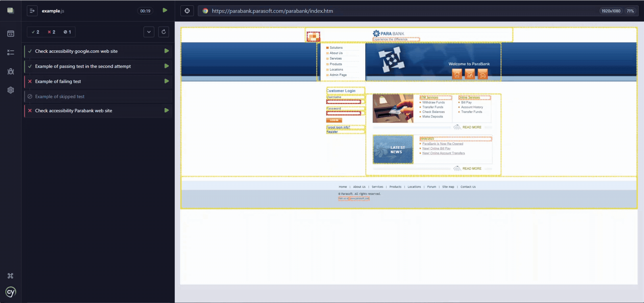Screen dimensions: 644x303
Task: Expand the specs list toggle button
Action: pyautogui.click(x=32, y=11)
